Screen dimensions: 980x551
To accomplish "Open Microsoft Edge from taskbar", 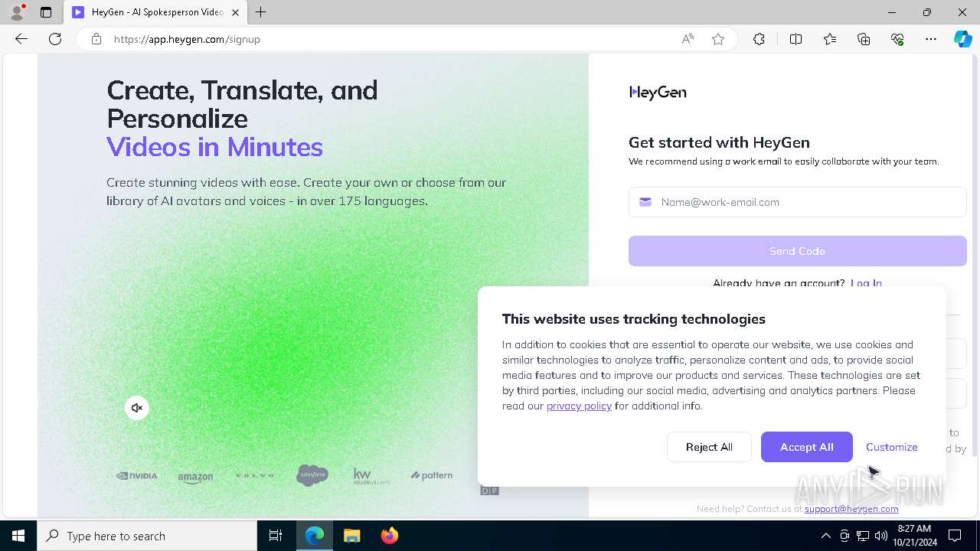I will pyautogui.click(x=315, y=536).
